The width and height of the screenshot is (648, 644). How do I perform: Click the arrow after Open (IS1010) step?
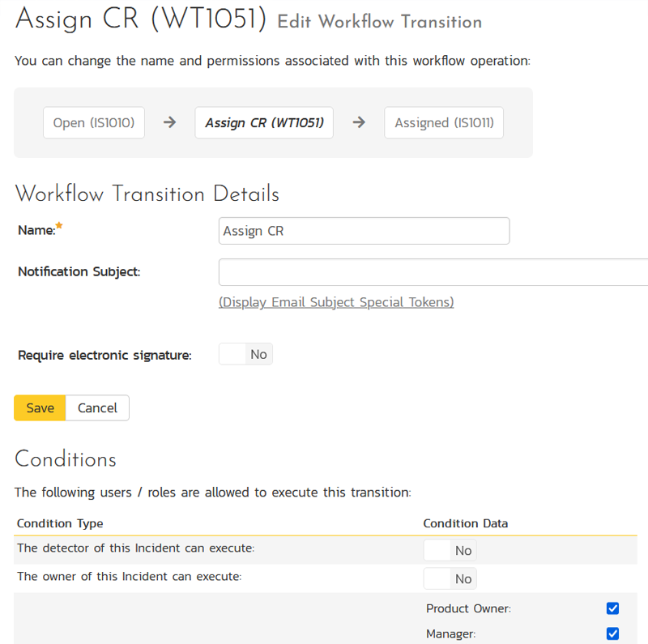pyautogui.click(x=169, y=122)
